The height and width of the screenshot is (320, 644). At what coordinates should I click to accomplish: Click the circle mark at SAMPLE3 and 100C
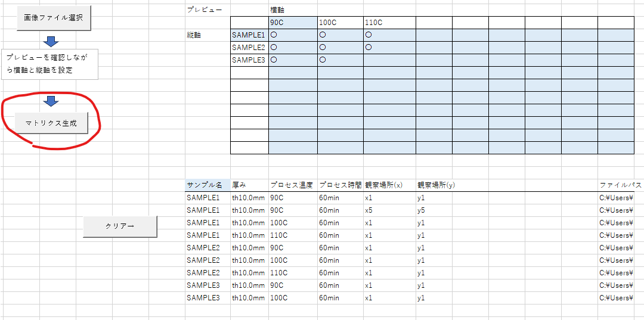[323, 60]
